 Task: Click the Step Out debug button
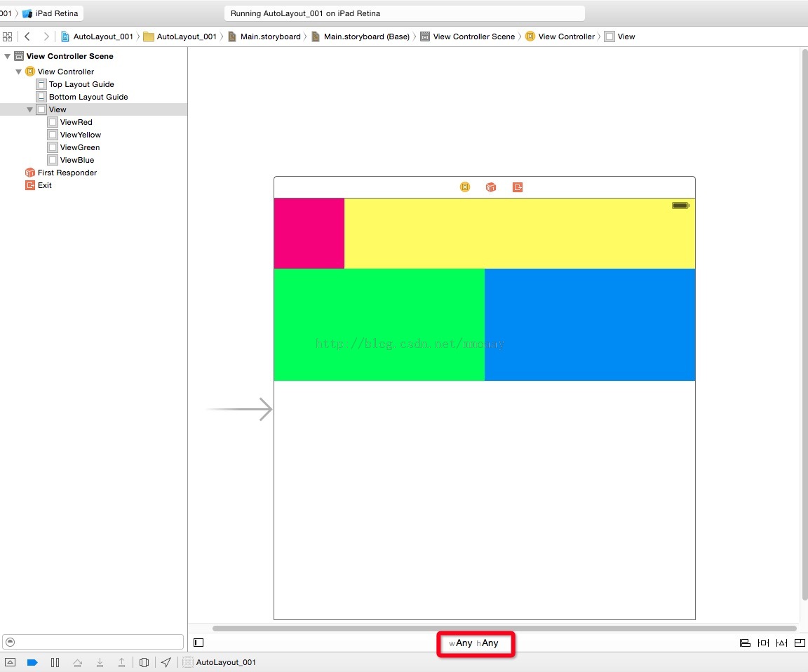121,662
